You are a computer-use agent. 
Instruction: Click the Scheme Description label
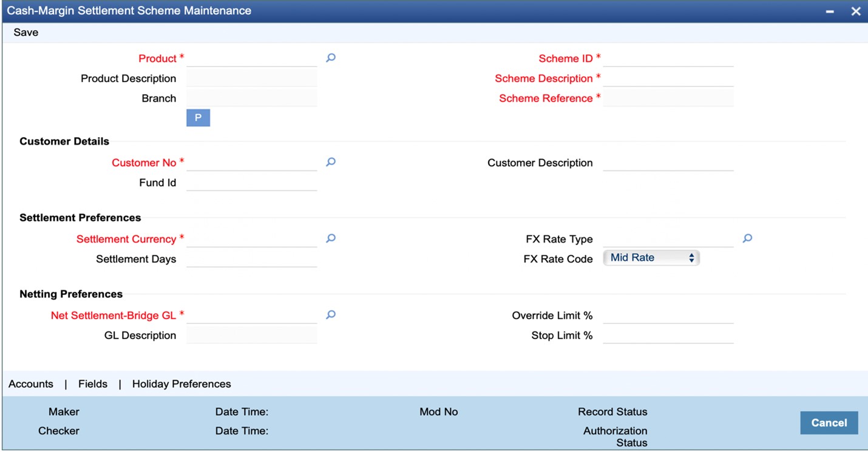[544, 79]
